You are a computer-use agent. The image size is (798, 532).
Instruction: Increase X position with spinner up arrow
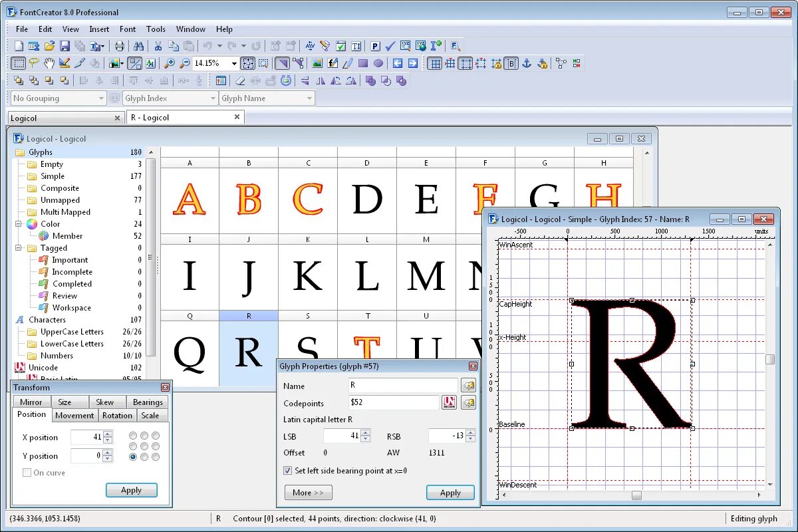point(108,434)
